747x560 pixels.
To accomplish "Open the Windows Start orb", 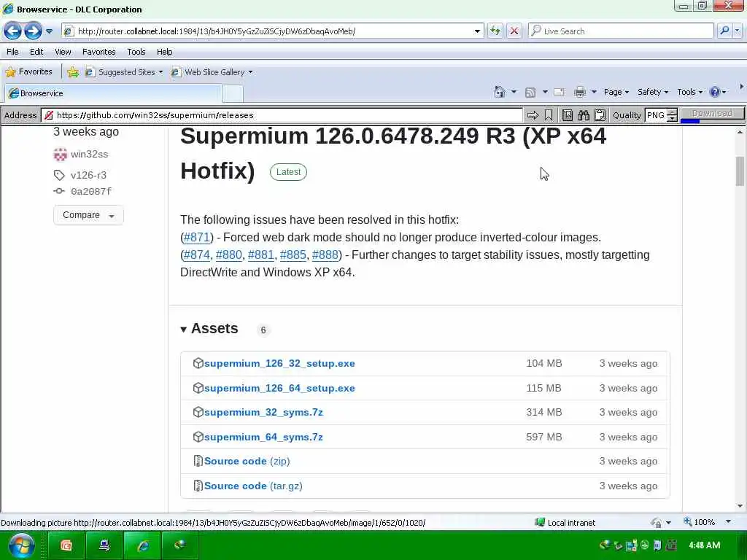I will pyautogui.click(x=21, y=545).
